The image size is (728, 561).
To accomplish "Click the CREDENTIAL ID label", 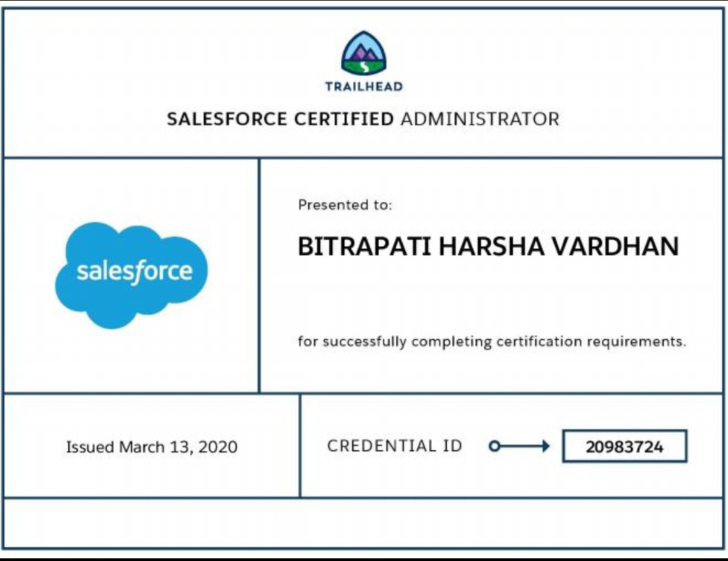I will [x=395, y=446].
